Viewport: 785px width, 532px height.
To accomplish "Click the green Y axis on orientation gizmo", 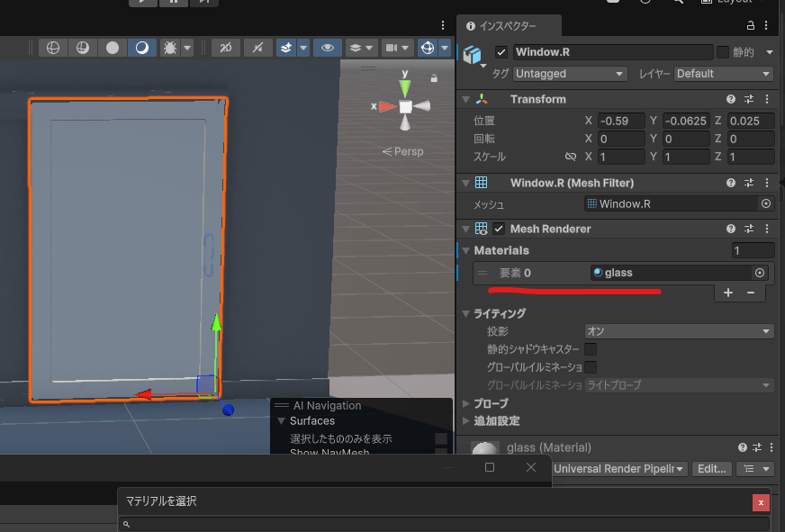I will tap(405, 86).
